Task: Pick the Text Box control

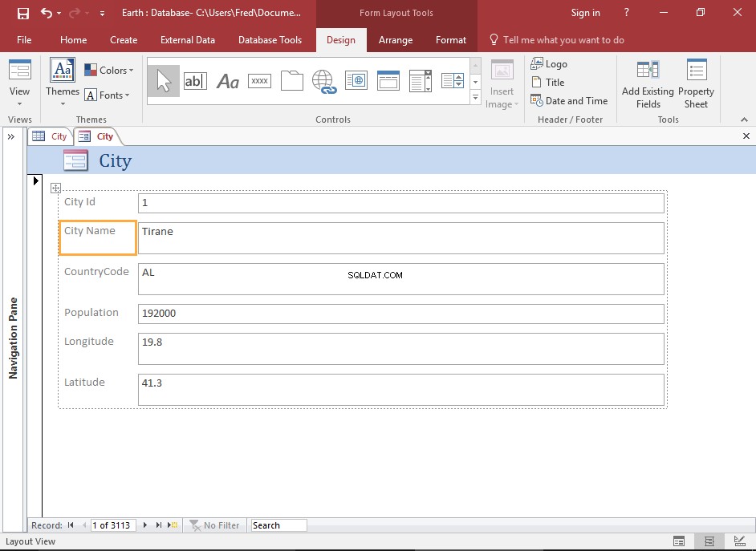Action: (x=195, y=81)
